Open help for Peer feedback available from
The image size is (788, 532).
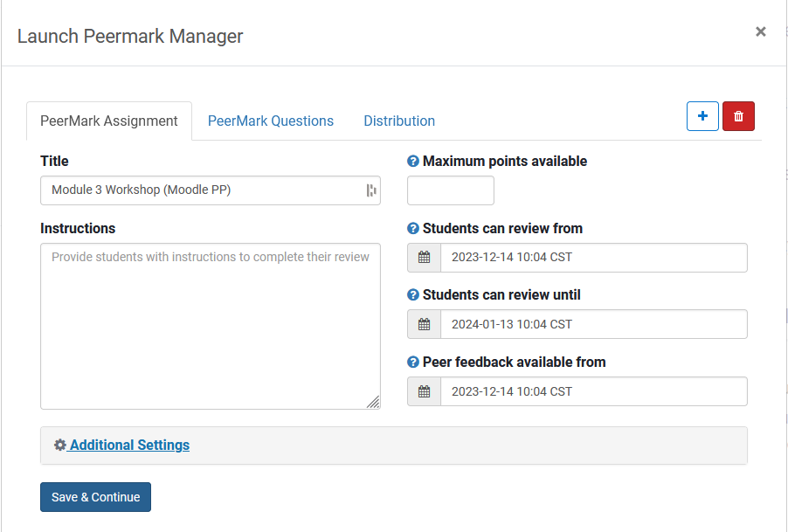coord(412,363)
